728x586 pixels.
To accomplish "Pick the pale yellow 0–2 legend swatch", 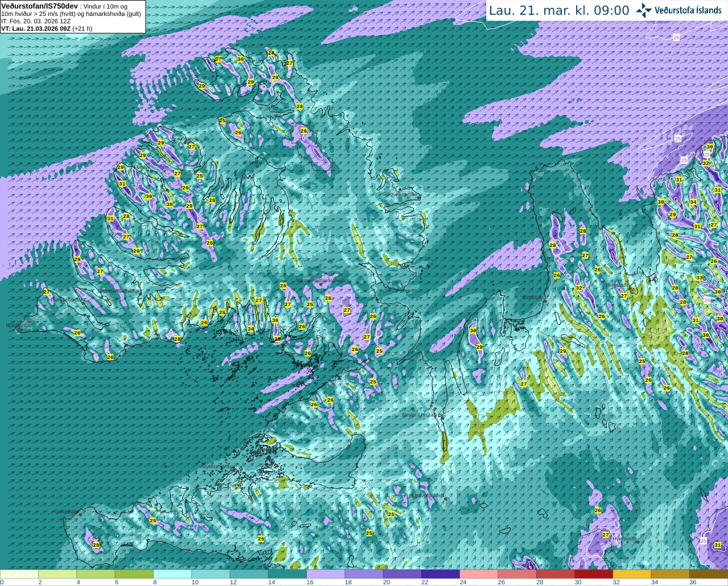I will [19, 574].
